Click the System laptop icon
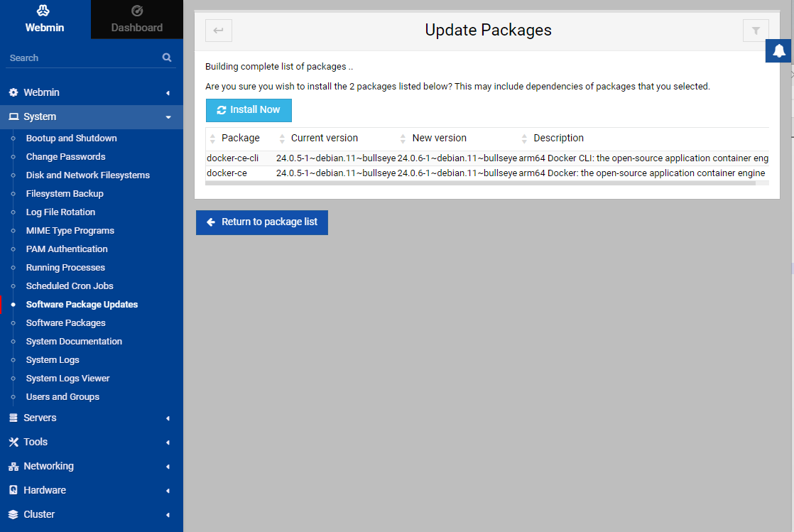794x532 pixels. [13, 116]
